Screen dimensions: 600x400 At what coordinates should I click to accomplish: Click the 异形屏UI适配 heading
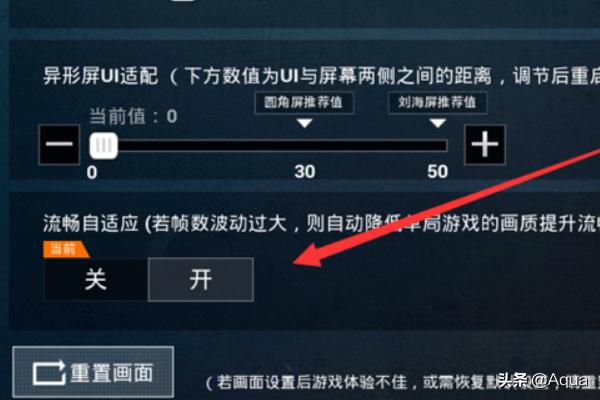point(101,75)
